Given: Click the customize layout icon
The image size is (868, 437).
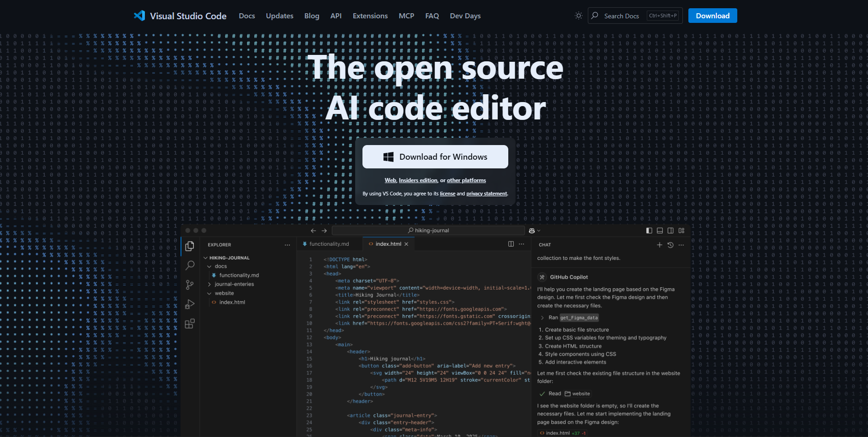Looking at the screenshot, I should [x=682, y=231].
